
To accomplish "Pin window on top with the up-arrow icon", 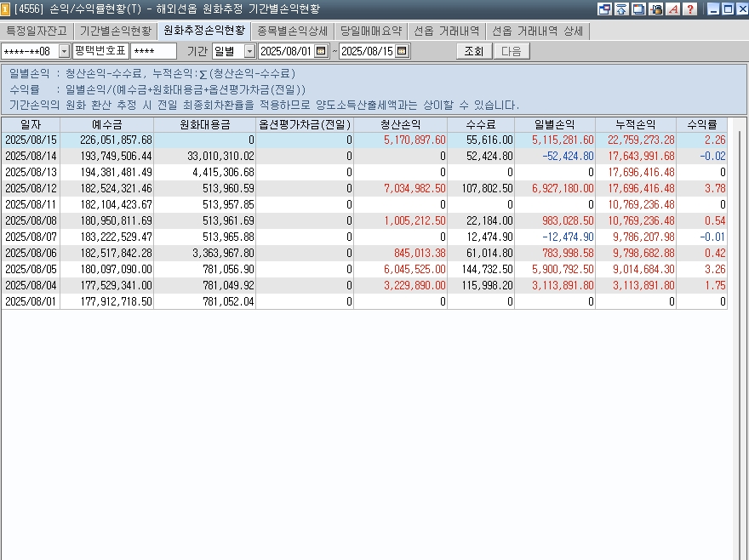I will pos(621,9).
